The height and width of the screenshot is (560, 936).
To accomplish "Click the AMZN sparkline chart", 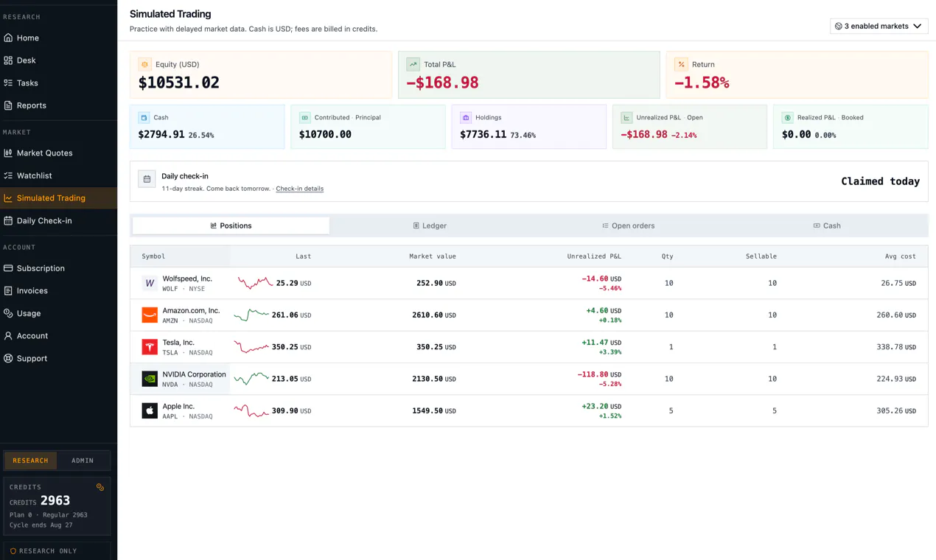I will (251, 315).
